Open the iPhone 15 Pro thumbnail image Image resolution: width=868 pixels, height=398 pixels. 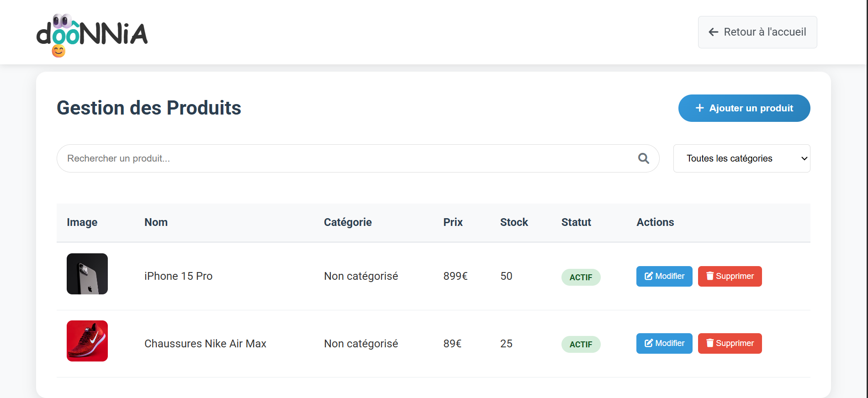click(x=87, y=274)
